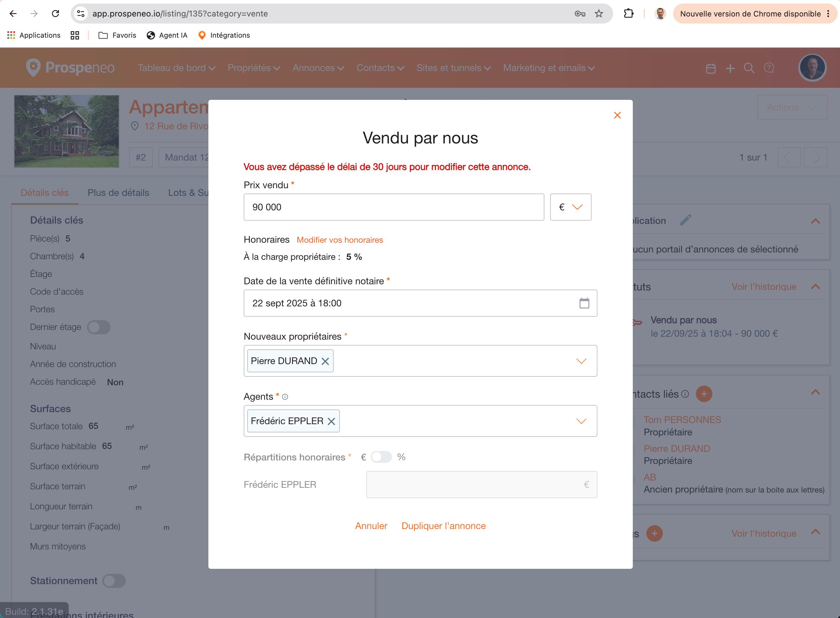The height and width of the screenshot is (618, 840).
Task: Click the browser address bar URL
Action: (180, 14)
